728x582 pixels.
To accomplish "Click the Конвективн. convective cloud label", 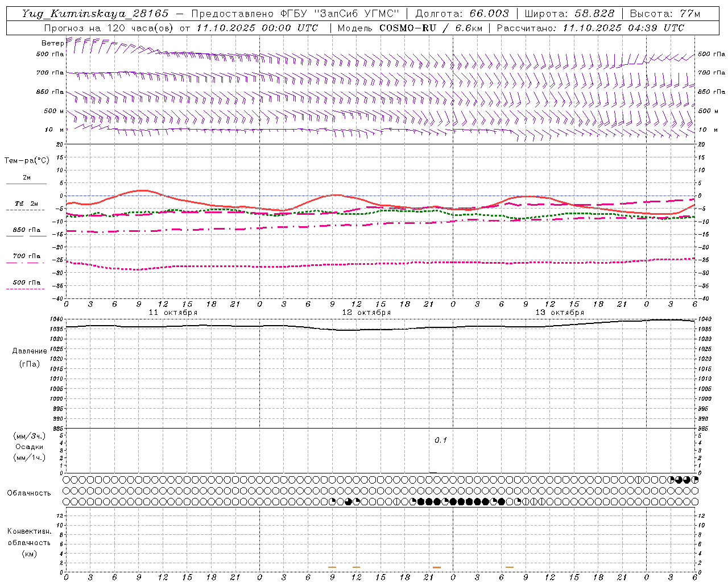I will [29, 531].
